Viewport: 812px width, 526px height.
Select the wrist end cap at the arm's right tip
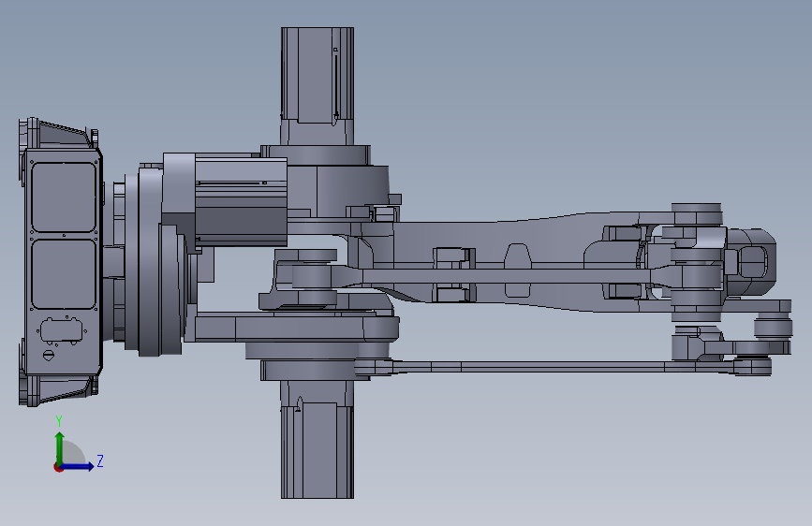tap(752, 262)
